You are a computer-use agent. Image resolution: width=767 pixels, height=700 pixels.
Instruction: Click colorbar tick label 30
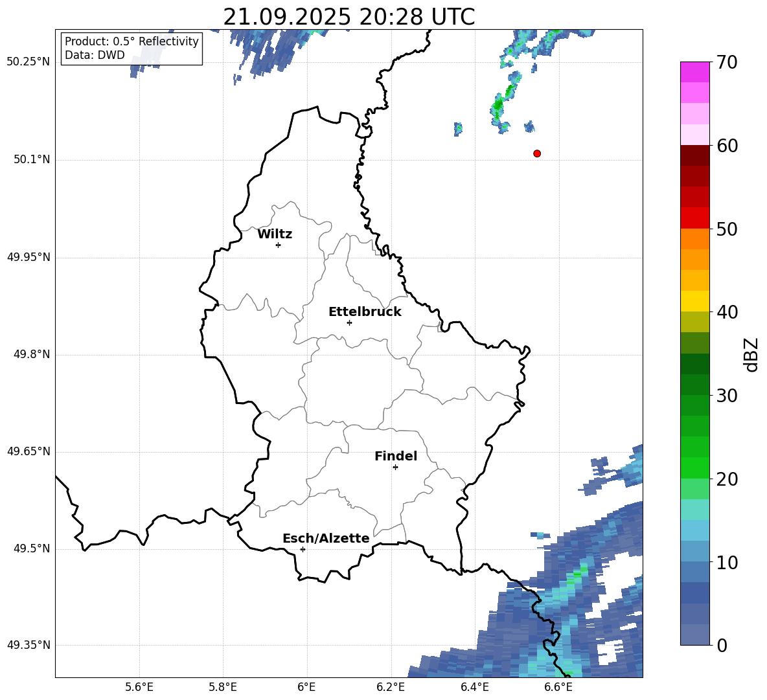point(727,396)
